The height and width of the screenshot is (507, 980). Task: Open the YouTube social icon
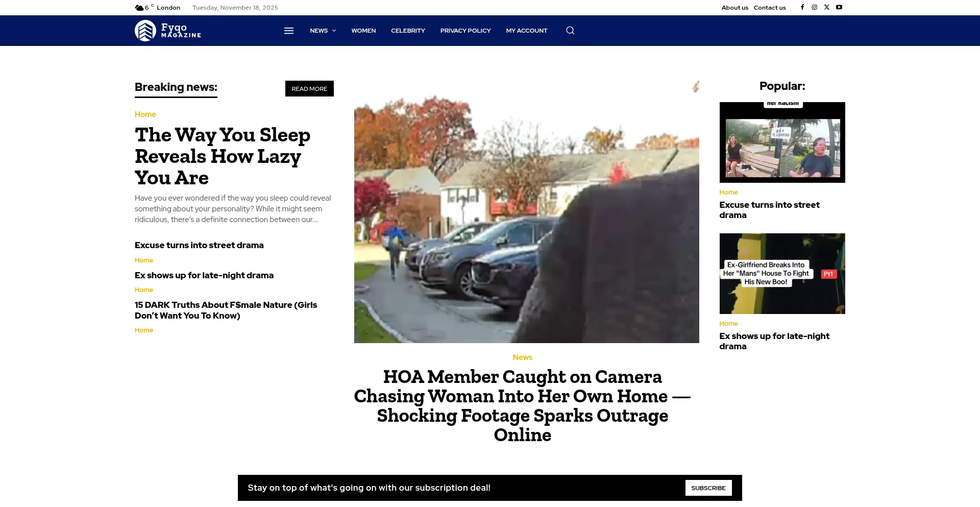pyautogui.click(x=839, y=7)
